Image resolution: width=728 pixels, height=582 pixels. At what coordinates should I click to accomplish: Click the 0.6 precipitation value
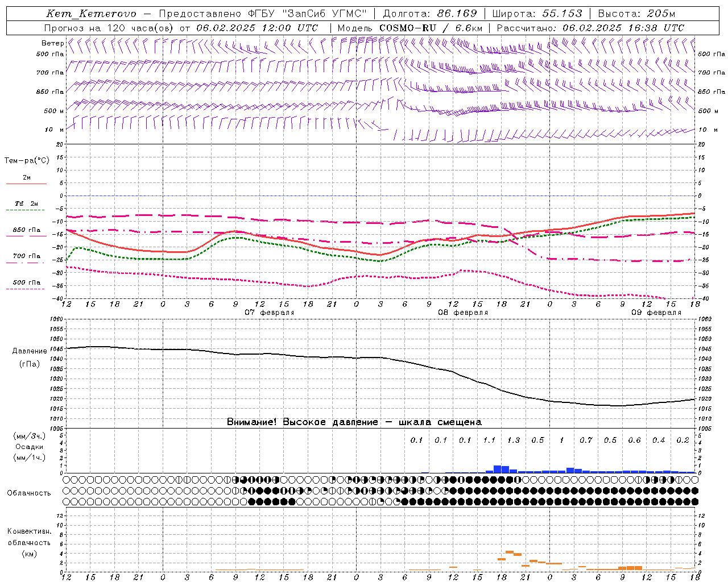coord(634,440)
